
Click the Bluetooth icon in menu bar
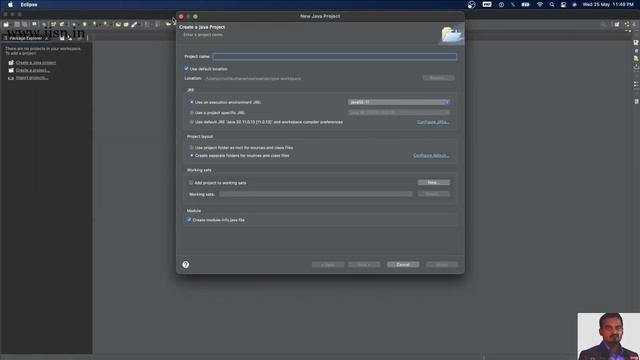click(513, 4)
